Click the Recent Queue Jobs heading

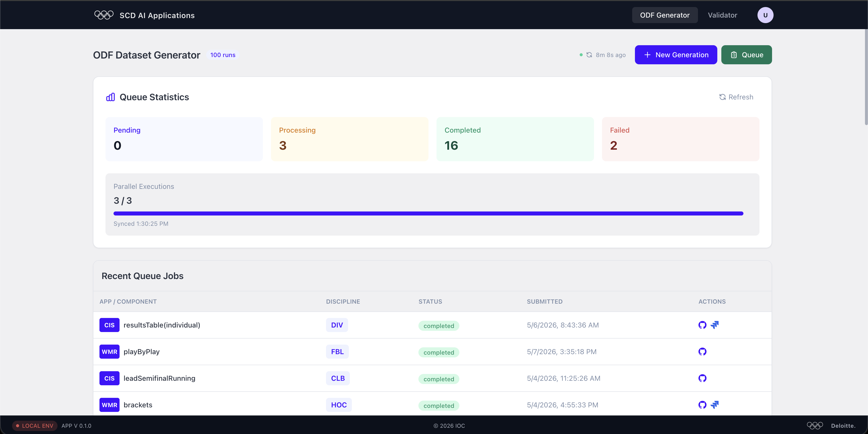click(x=143, y=276)
